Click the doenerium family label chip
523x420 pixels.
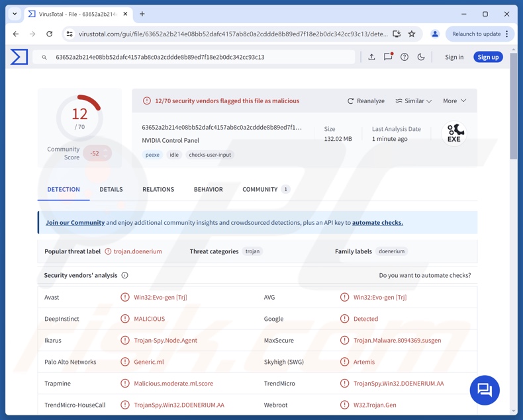[391, 251]
